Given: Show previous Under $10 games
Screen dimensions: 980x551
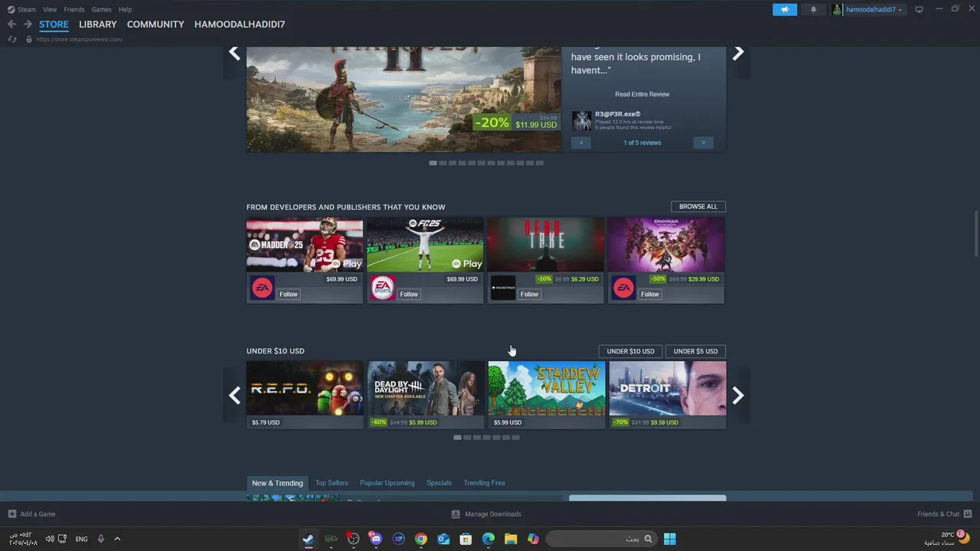Looking at the screenshot, I should (234, 396).
